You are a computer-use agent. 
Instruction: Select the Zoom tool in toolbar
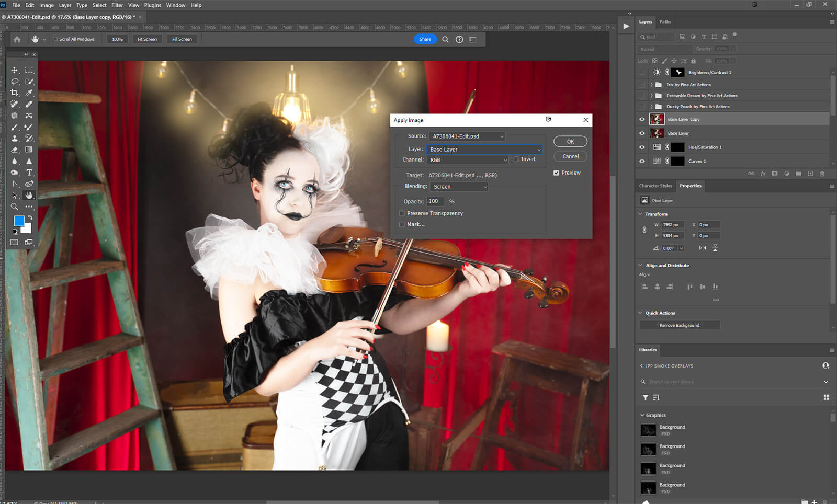coord(15,207)
